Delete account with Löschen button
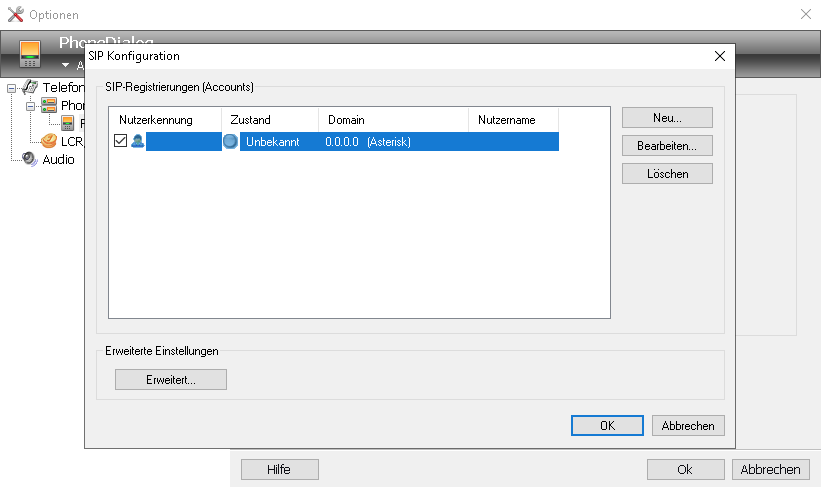The width and height of the screenshot is (821, 487). pyautogui.click(x=667, y=174)
